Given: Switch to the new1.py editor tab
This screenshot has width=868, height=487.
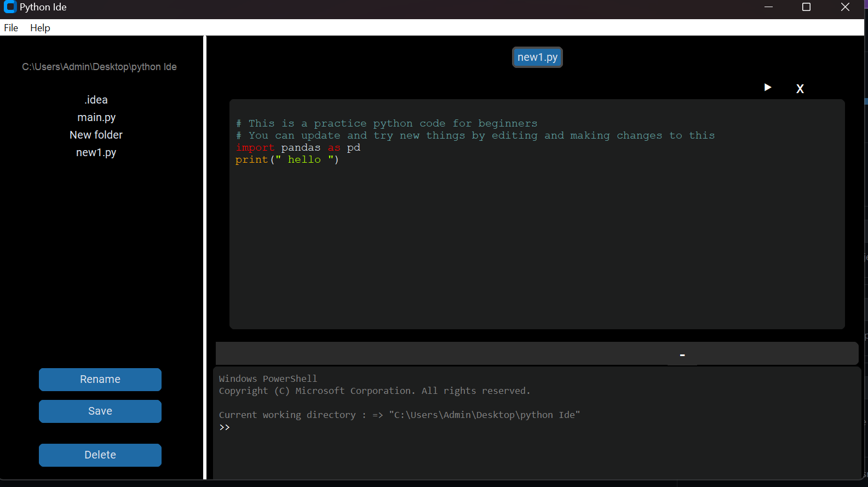Looking at the screenshot, I should pyautogui.click(x=537, y=58).
